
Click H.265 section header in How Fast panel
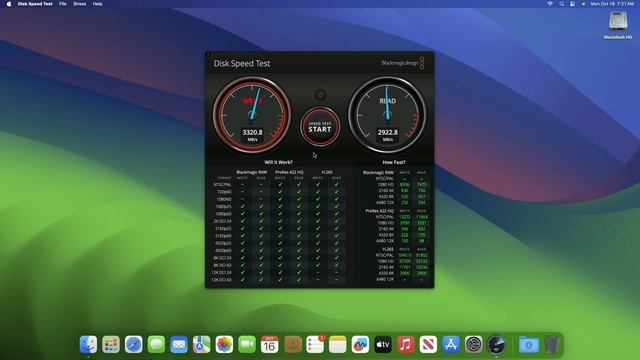coord(388,249)
